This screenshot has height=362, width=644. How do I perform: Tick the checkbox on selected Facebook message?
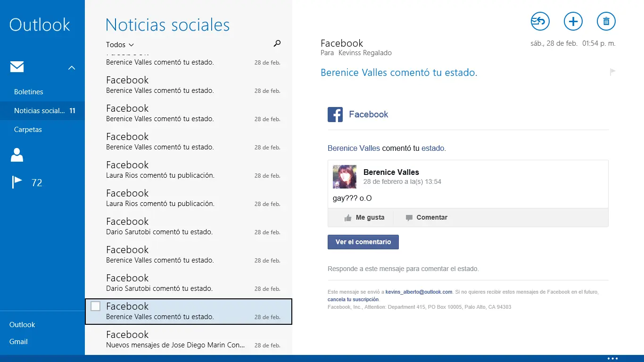pos(95,306)
